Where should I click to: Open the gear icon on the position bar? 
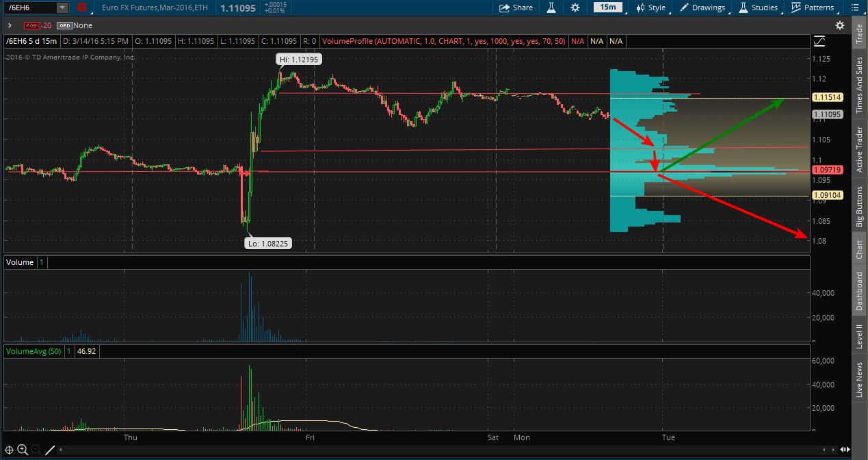coord(839,25)
